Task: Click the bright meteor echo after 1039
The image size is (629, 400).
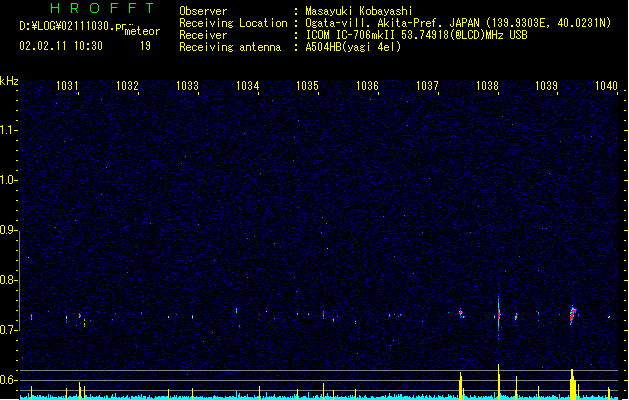Action: click(x=572, y=315)
